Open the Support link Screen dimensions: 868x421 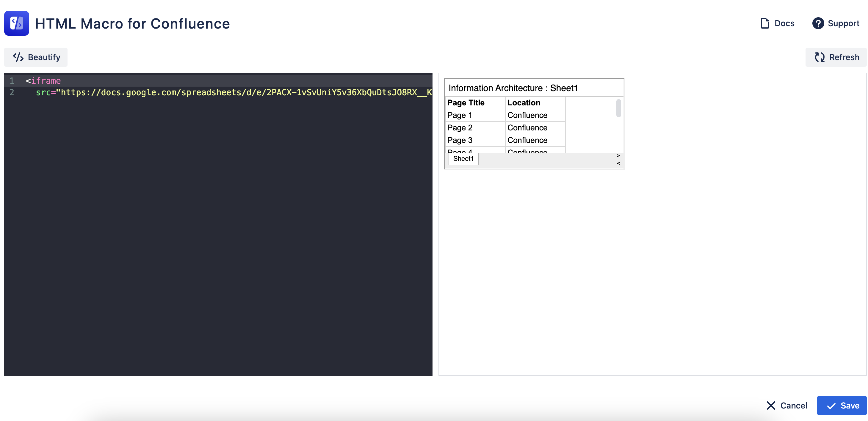click(x=843, y=23)
